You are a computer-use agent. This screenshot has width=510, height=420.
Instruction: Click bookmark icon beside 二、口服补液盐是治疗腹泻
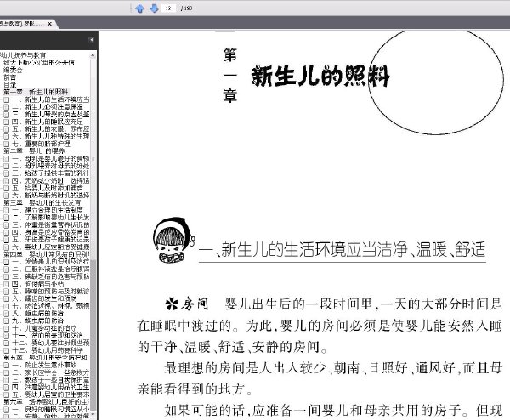pos(7,270)
